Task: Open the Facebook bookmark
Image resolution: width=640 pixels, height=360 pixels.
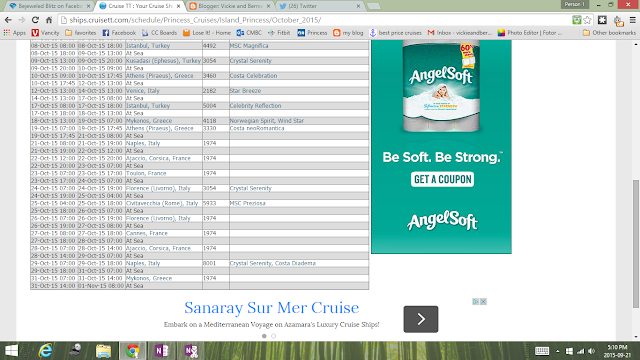Action: tap(119, 33)
